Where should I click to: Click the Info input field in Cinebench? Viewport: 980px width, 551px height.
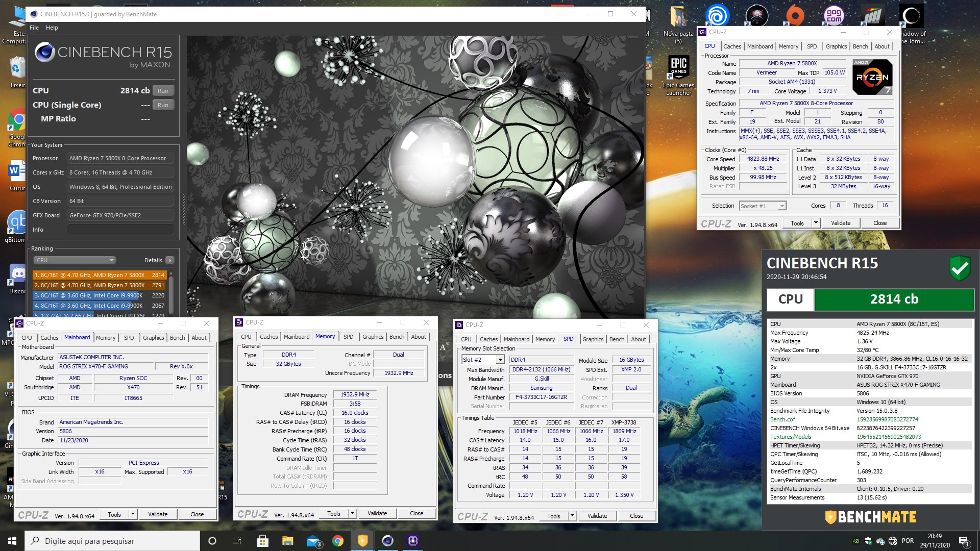click(120, 230)
